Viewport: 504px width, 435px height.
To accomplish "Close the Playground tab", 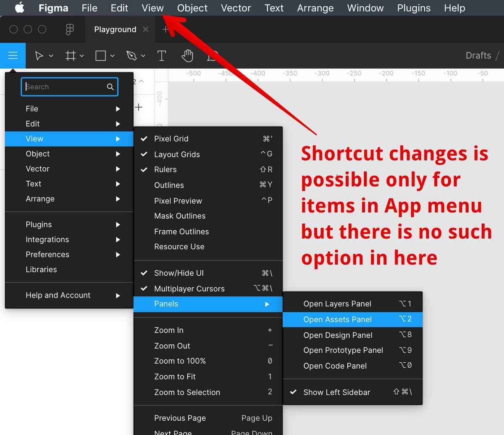I will [146, 29].
